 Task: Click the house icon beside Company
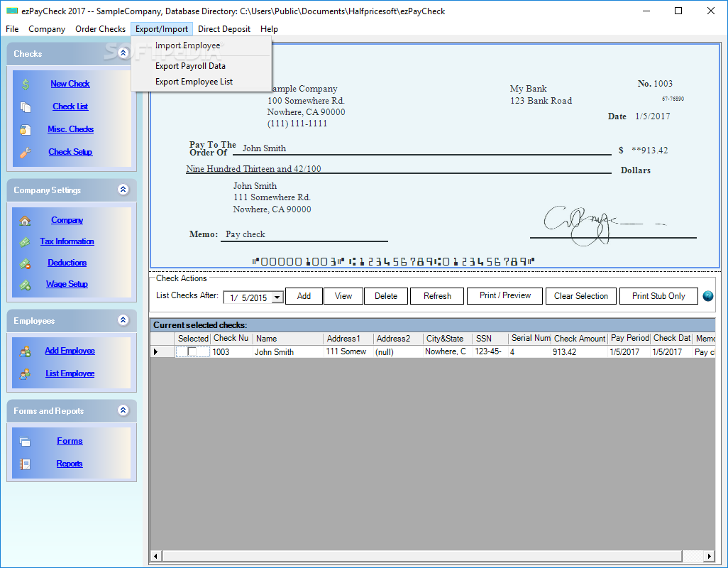[25, 221]
